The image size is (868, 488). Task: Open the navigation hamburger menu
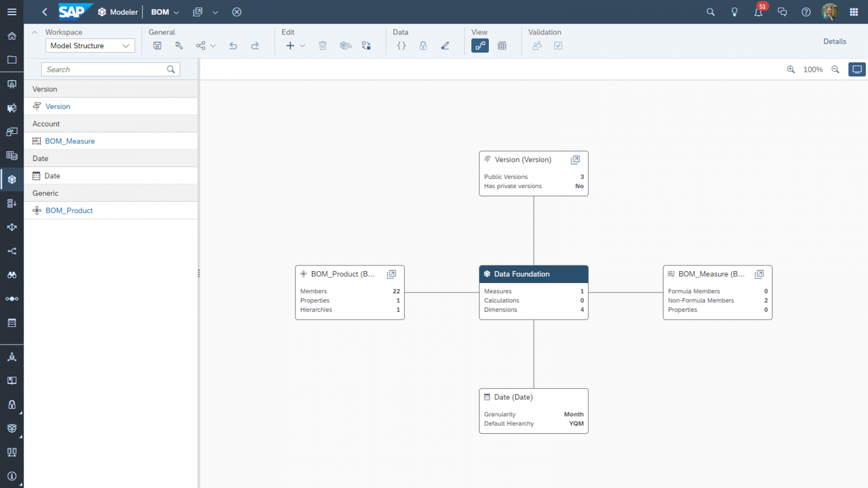pyautogui.click(x=12, y=12)
